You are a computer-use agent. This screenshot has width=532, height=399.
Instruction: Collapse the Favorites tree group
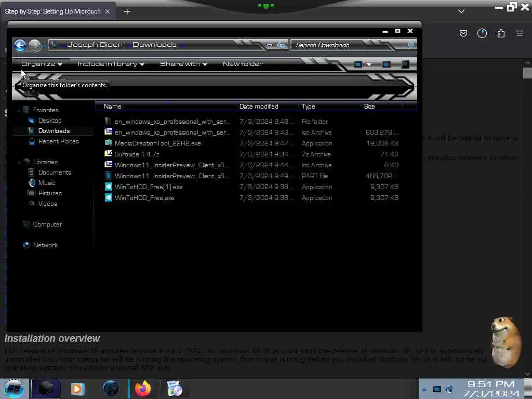pyautogui.click(x=18, y=110)
